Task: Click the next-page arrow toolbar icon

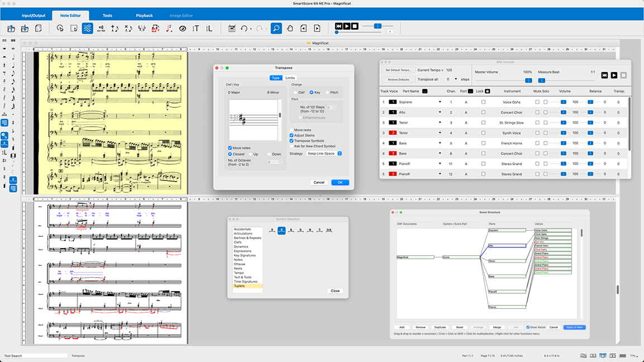Action: tap(317, 27)
